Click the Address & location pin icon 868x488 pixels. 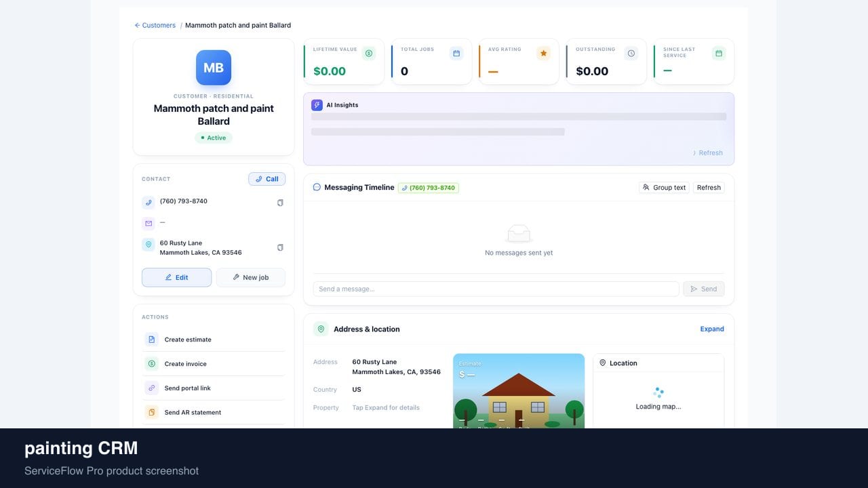(x=321, y=329)
